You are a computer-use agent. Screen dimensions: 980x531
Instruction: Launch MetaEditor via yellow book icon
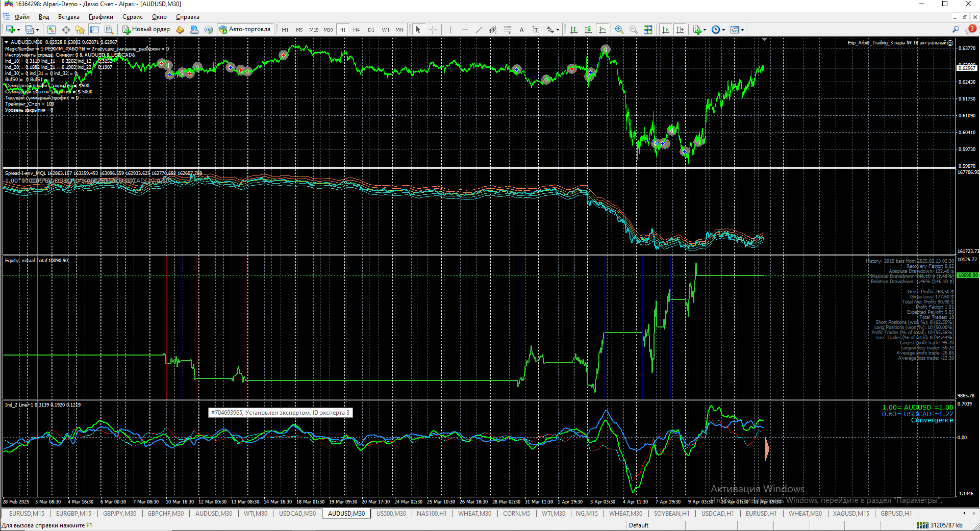[180, 30]
